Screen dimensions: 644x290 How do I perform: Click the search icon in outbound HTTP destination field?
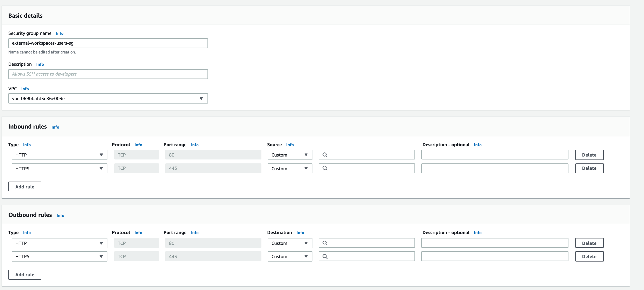point(325,243)
